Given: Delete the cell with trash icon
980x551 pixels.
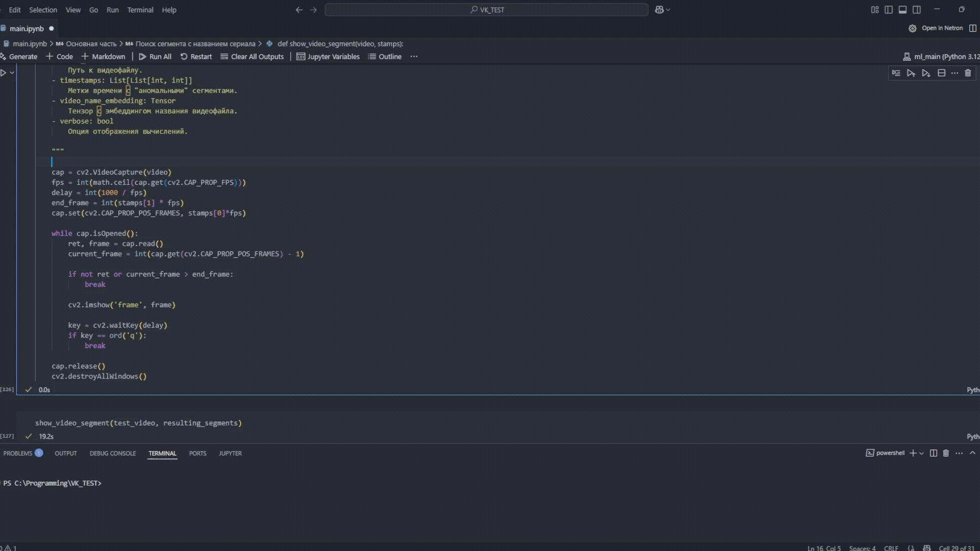Looking at the screenshot, I should (x=968, y=73).
